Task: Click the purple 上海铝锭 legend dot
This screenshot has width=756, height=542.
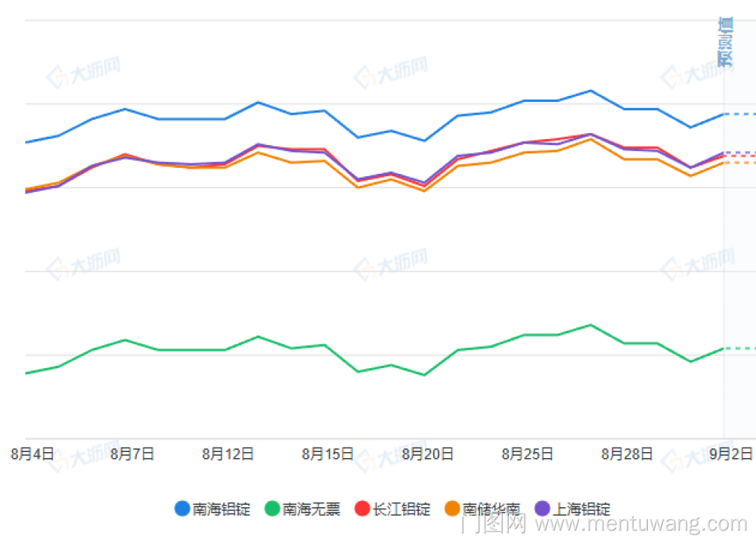Action: click(x=542, y=509)
